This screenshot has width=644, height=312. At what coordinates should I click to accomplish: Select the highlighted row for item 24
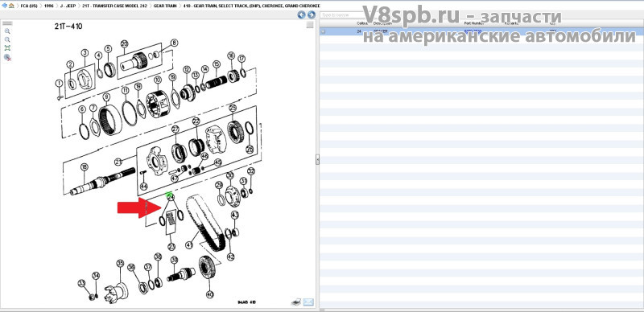(481, 31)
